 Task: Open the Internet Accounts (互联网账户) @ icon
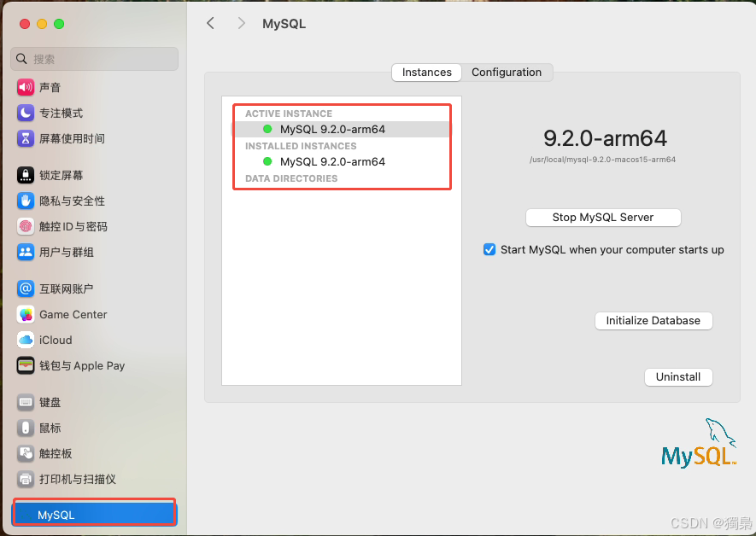26,288
